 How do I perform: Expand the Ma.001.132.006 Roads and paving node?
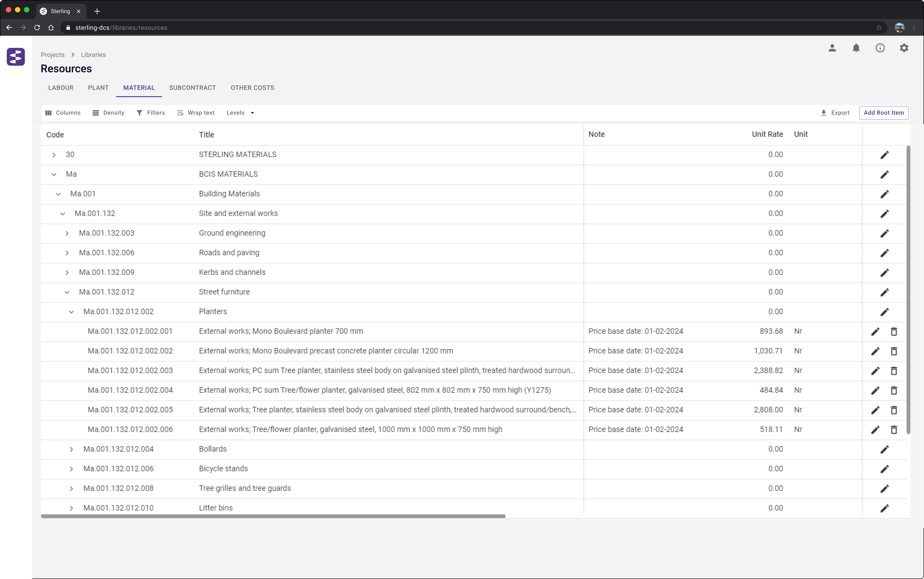(x=67, y=253)
